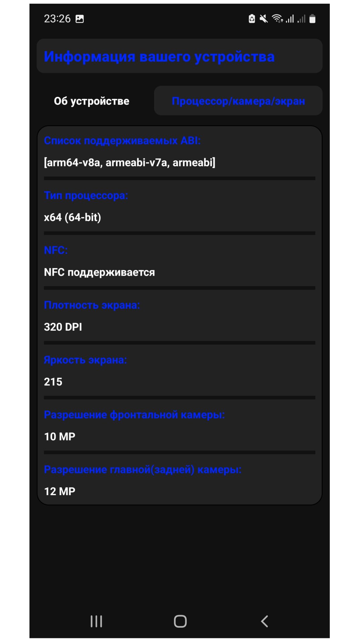Image resolution: width=362 pixels, height=644 pixels.
Task: Tap the «Информация вашего устройства» header
Action: coord(159,56)
